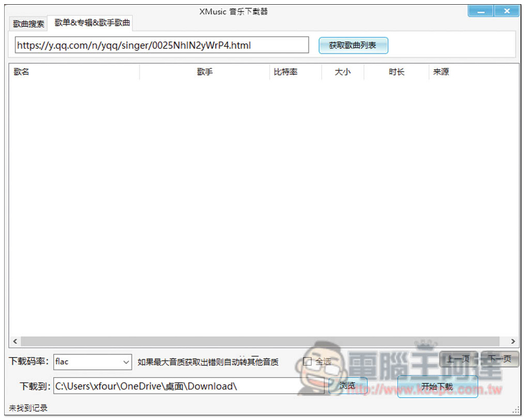Screen dimensions: 525x420
Task: Go to previous page with 上一页
Action: point(458,360)
